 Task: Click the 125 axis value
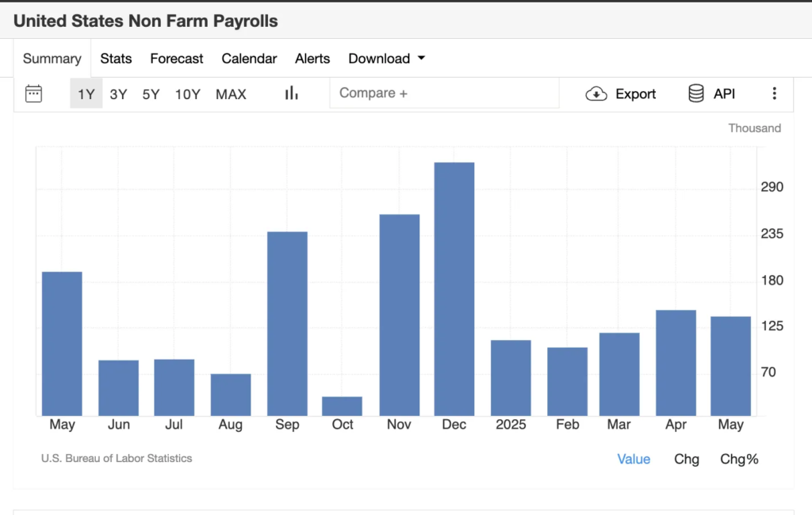pos(772,326)
